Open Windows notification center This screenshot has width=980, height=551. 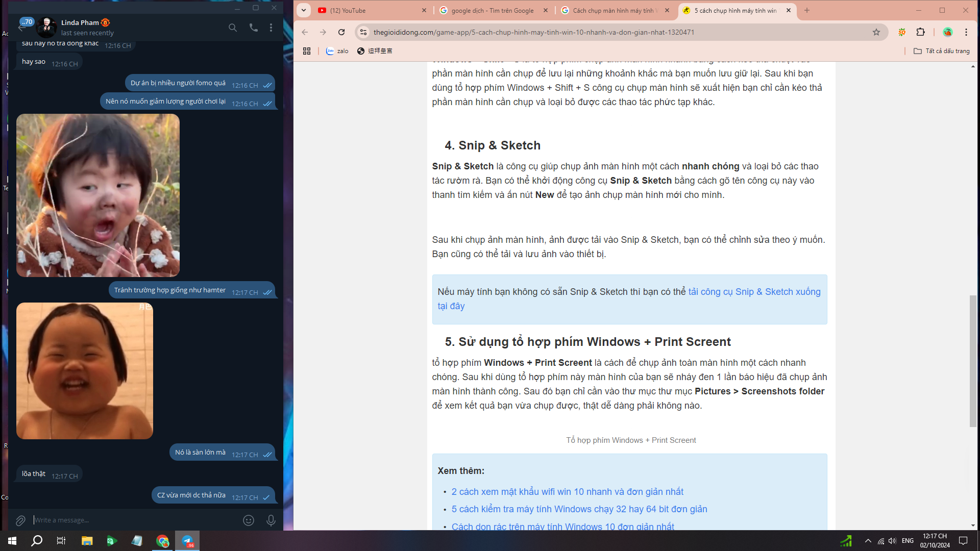point(963,541)
